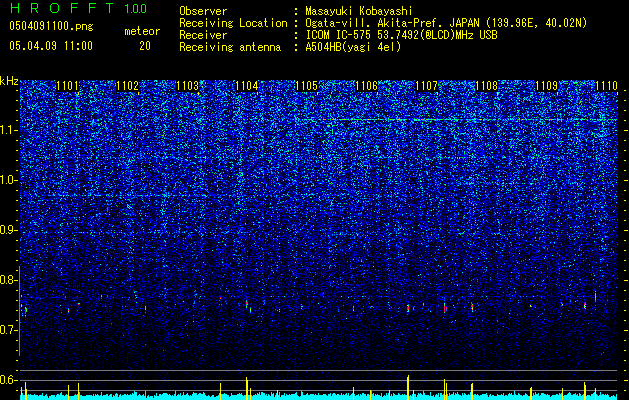Click the 1.1 kHz axis tick label

point(9,130)
